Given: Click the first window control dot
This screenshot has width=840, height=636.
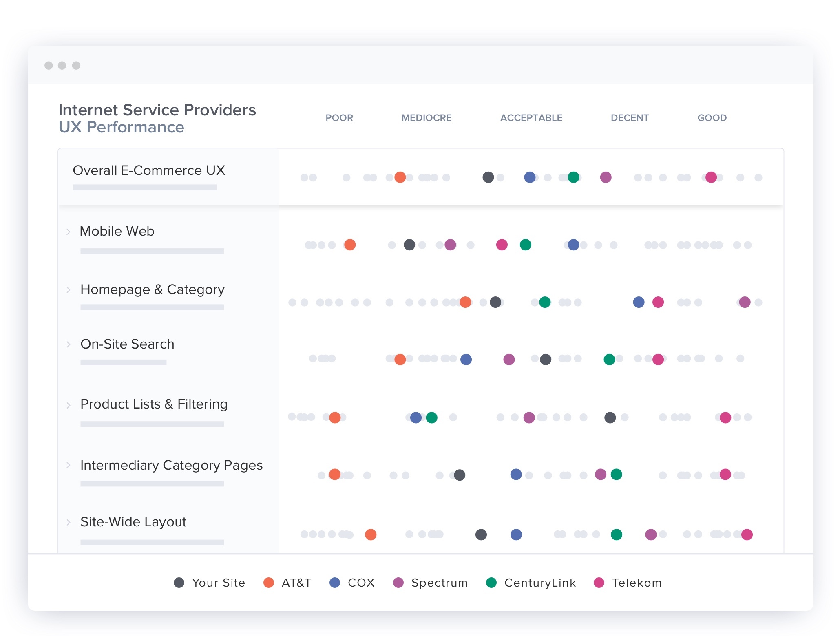Looking at the screenshot, I should (x=49, y=65).
